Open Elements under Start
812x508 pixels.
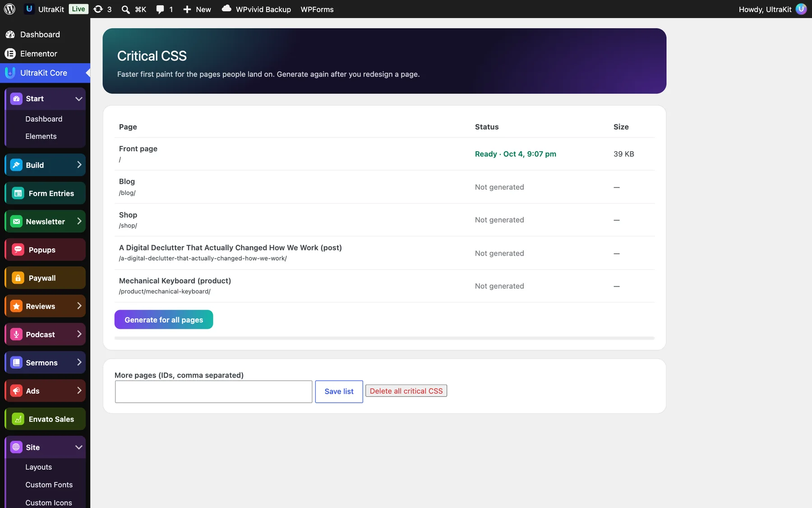click(41, 136)
